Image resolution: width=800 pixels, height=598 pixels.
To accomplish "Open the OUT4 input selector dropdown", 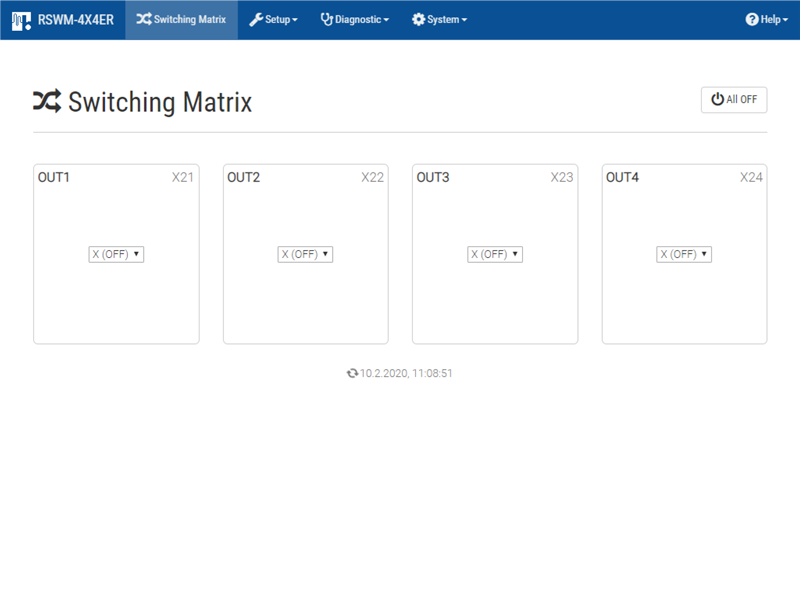I will point(684,254).
